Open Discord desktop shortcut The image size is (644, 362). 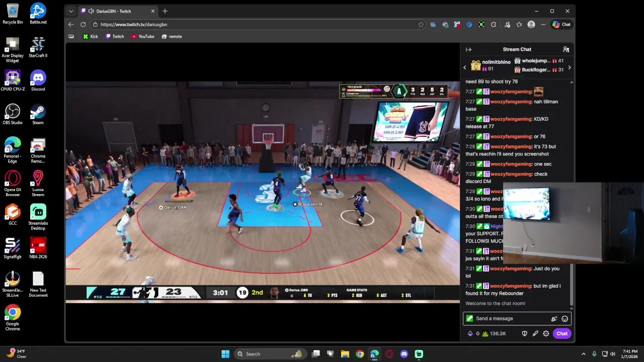pyautogui.click(x=38, y=80)
